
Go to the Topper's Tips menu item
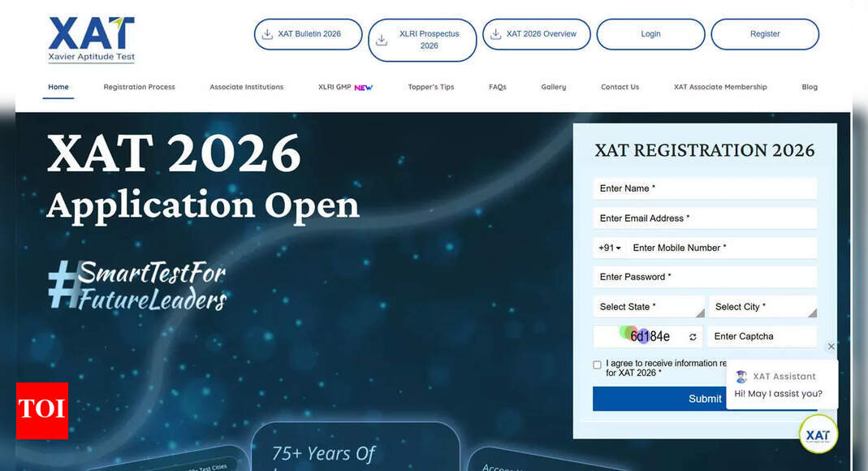(430, 87)
